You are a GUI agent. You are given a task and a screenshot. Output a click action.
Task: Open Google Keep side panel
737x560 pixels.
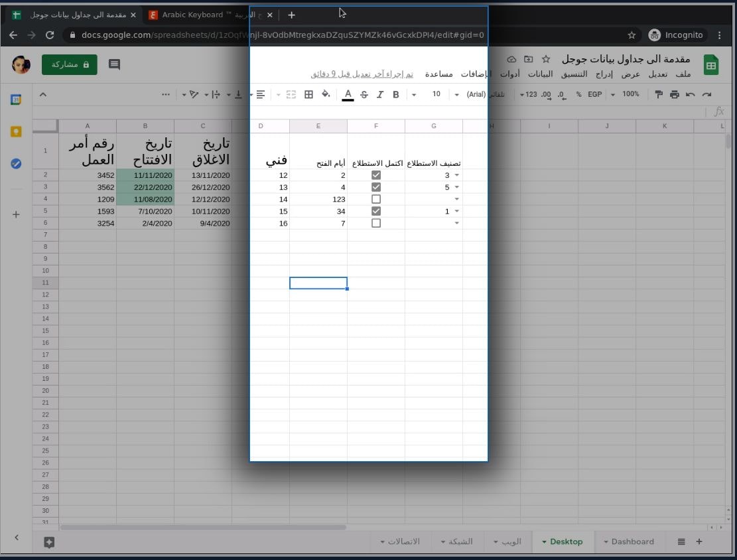click(16, 131)
